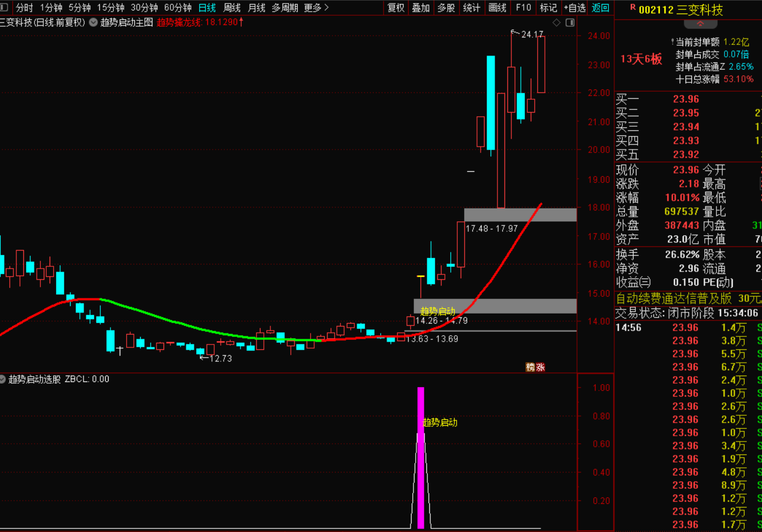The height and width of the screenshot is (532, 762).
Task: Click the 复权 toolbar button
Action: [x=396, y=8]
